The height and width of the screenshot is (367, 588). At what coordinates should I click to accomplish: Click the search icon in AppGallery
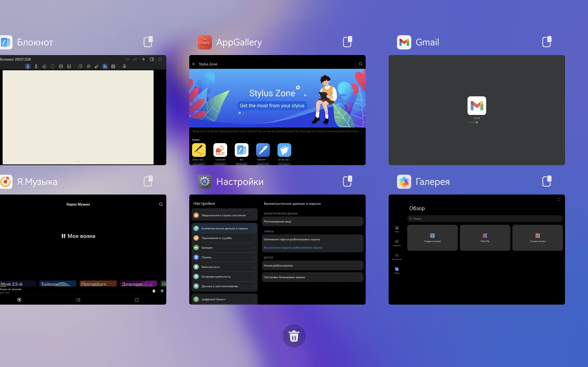(x=360, y=64)
